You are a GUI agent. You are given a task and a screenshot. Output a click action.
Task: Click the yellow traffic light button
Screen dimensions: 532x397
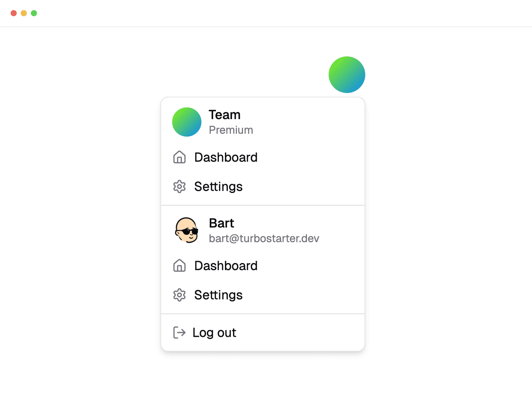click(x=24, y=13)
